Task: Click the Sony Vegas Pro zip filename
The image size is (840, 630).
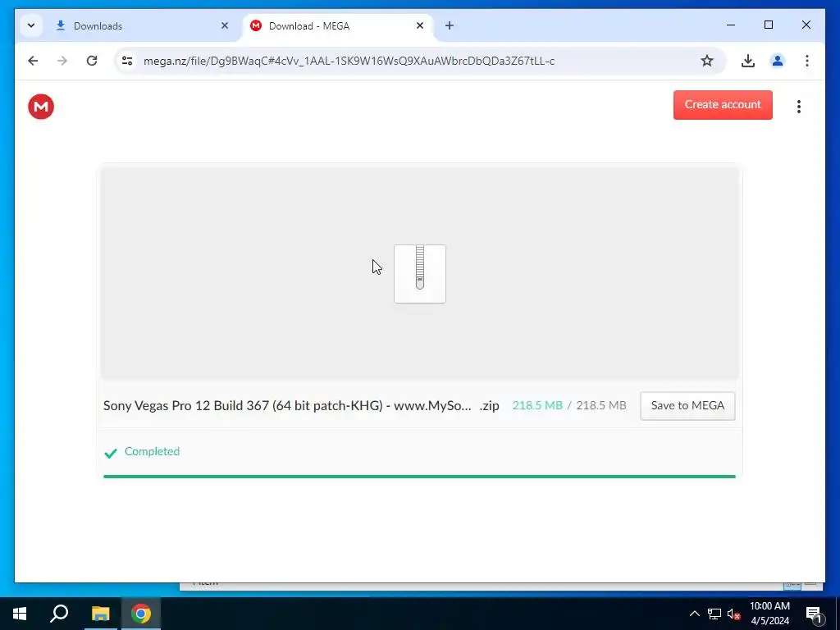Action: point(301,405)
